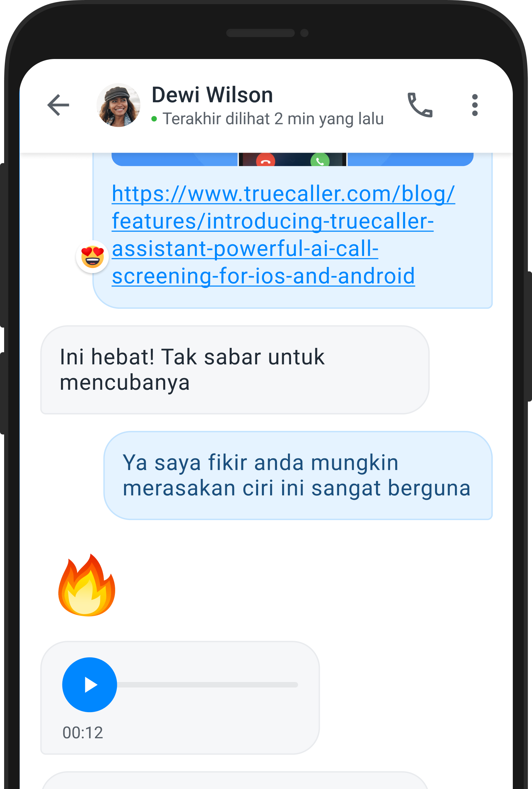This screenshot has width=532, height=789.
Task: Open the three-dot overflow menu
Action: (475, 105)
